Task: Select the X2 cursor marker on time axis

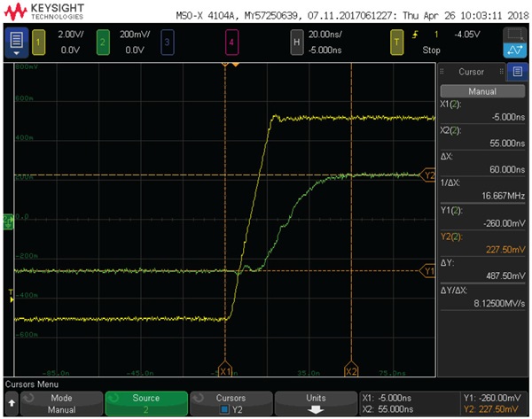Action: click(351, 369)
